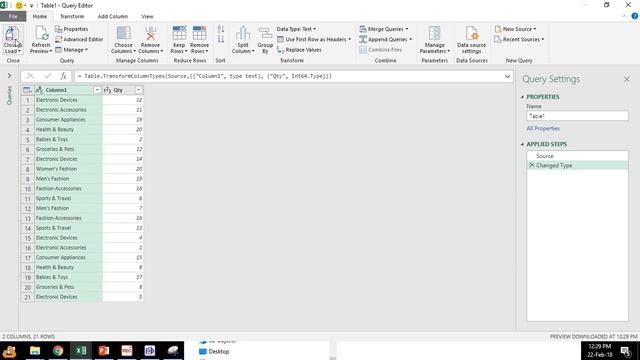Expand the formula bar with the chevron
Image resolution: width=640 pixels, height=360 pixels.
coord(507,76)
